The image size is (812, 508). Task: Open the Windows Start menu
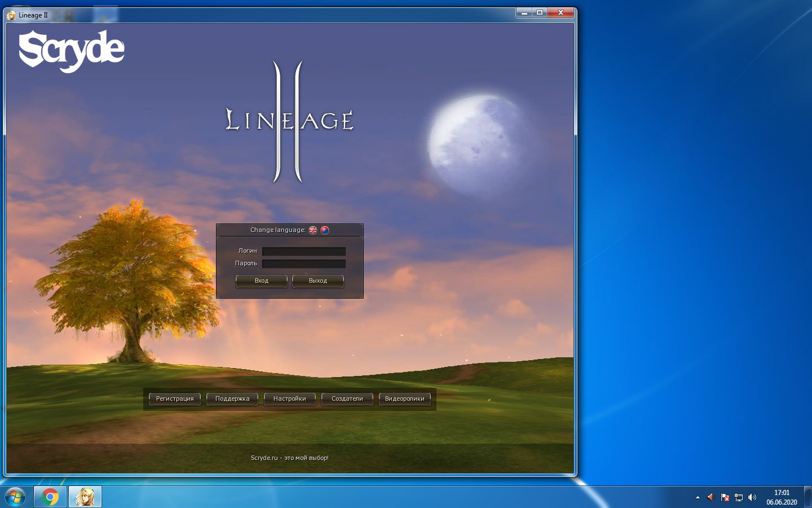(x=15, y=497)
